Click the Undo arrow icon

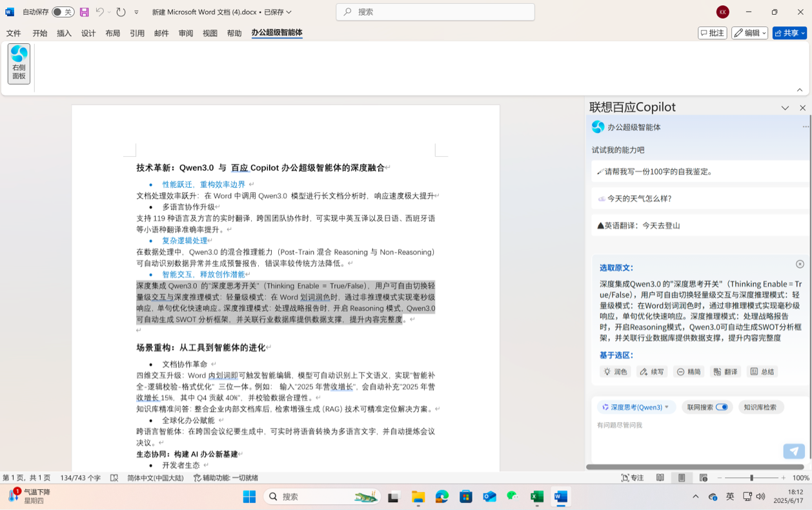tap(100, 12)
